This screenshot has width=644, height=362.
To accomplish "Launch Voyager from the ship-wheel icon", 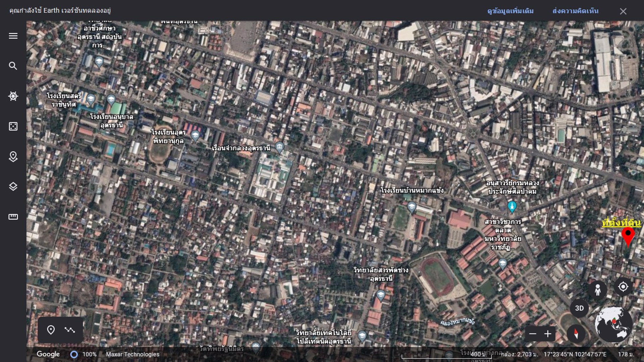I will tap(13, 96).
